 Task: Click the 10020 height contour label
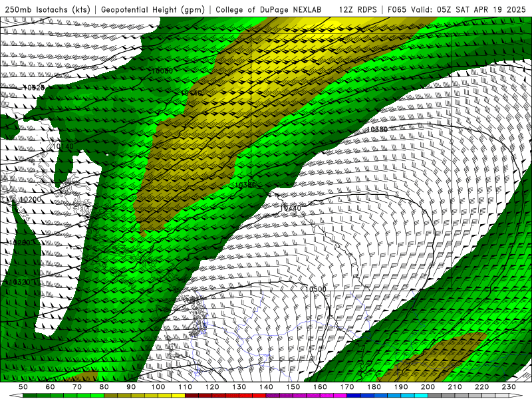point(34,88)
